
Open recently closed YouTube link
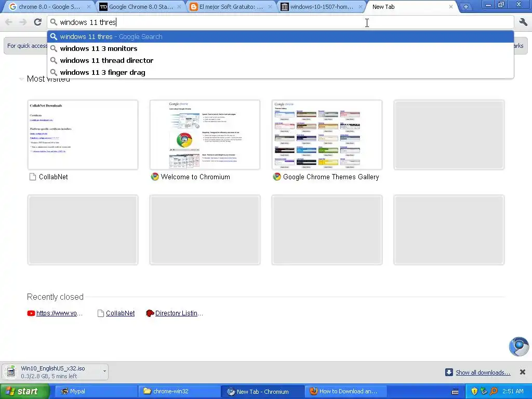pyautogui.click(x=59, y=313)
